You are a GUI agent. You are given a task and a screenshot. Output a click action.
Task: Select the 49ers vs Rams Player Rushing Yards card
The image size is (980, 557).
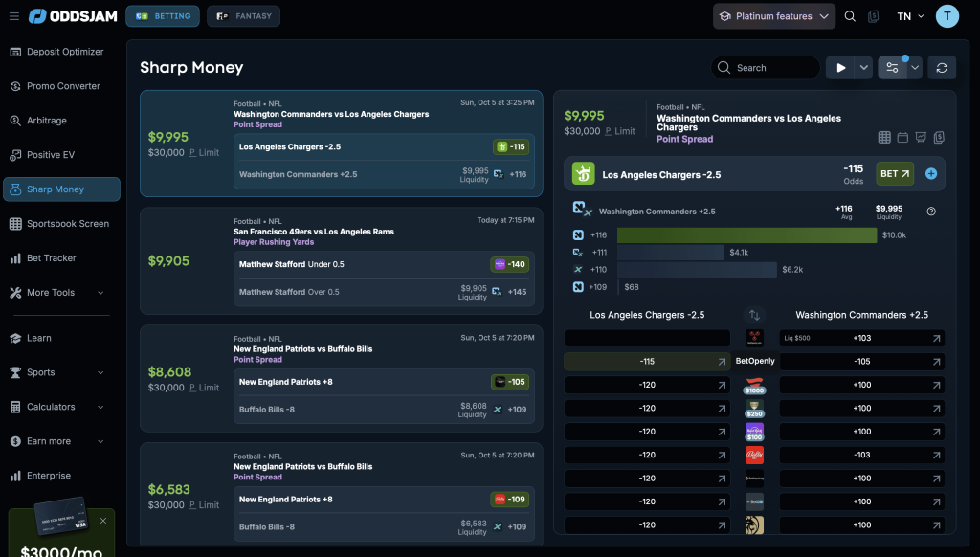(x=342, y=260)
